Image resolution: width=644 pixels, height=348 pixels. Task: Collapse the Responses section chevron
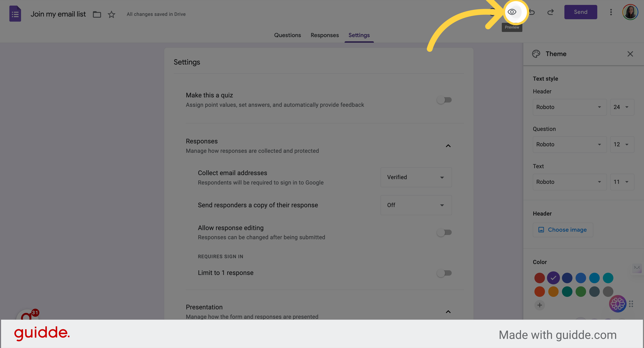pos(448,146)
